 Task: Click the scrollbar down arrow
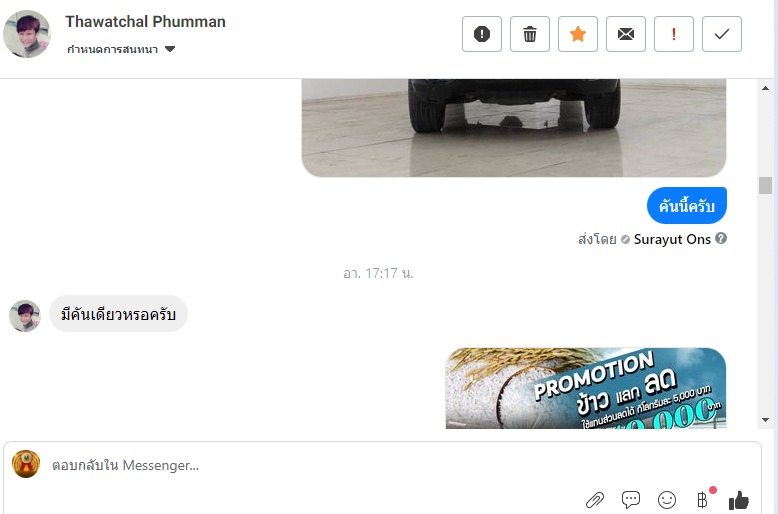[766, 420]
